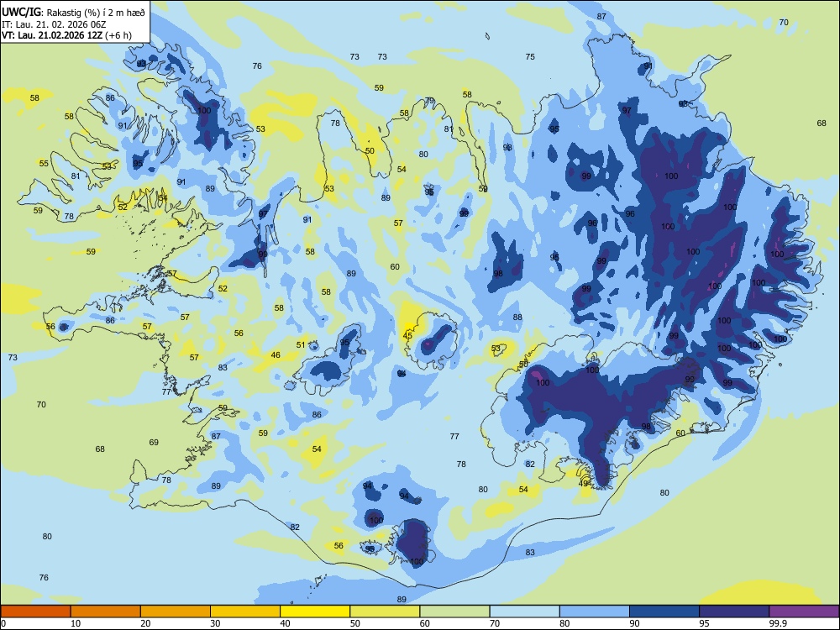
Task: Select the 90–95 dark blue legend segment
Action: point(664,612)
